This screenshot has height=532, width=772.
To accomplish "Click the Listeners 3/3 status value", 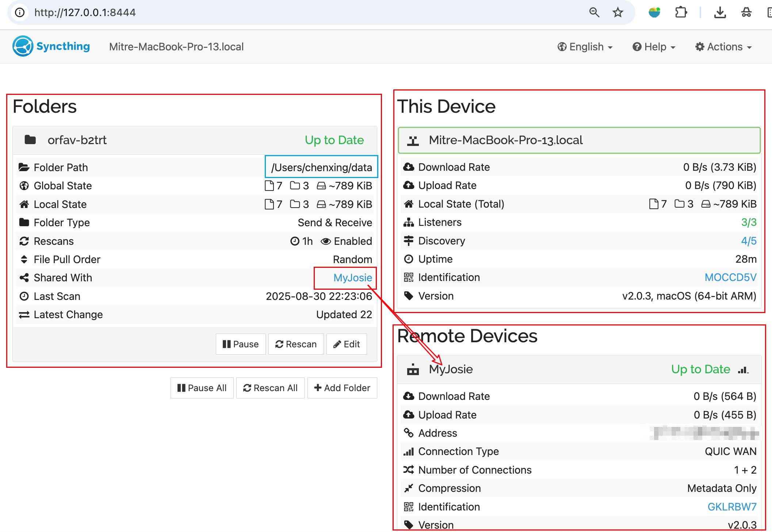I will [749, 222].
